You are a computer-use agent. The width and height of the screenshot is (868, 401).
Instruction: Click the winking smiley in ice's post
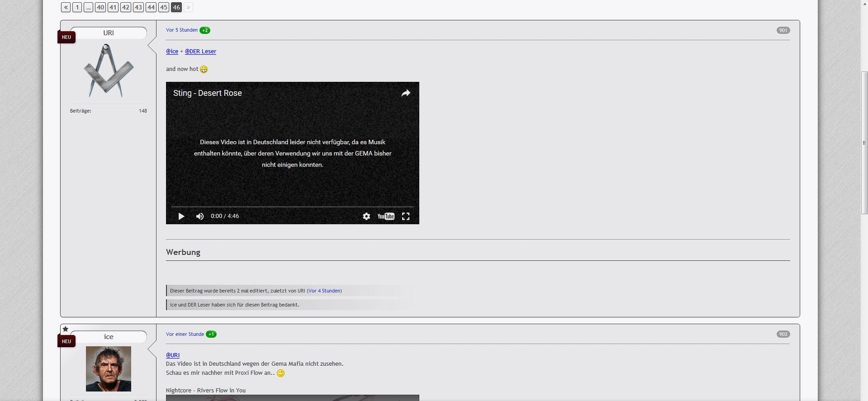pyautogui.click(x=281, y=373)
